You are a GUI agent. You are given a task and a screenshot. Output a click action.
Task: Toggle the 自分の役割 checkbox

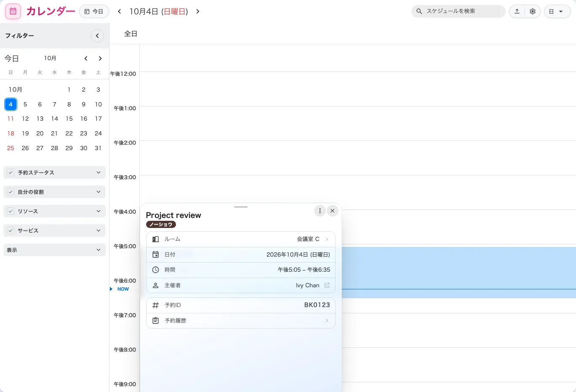[x=11, y=192]
